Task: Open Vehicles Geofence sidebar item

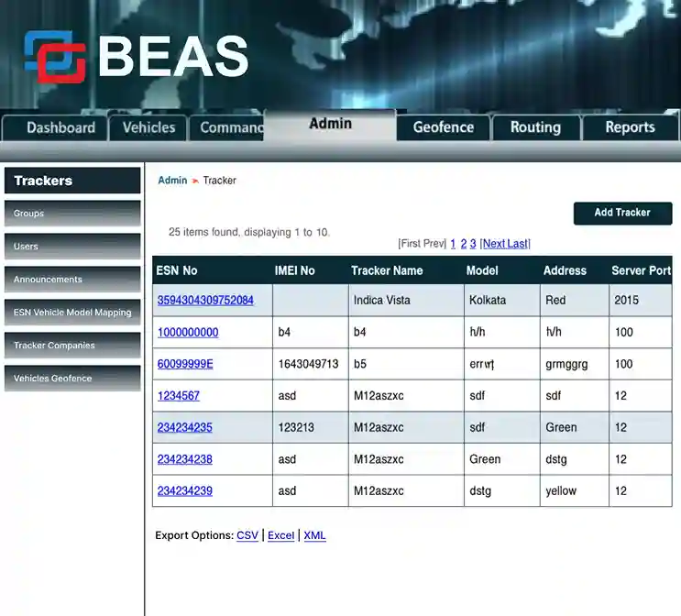Action: (72, 379)
